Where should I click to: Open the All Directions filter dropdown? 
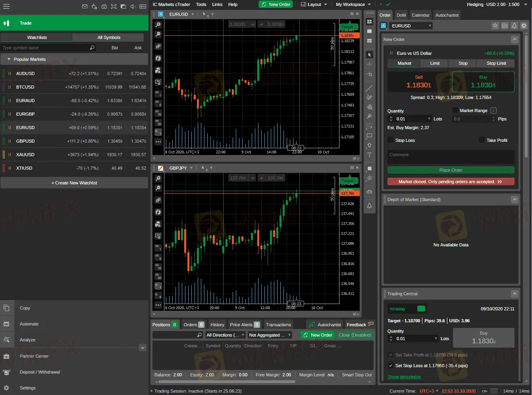pyautogui.click(x=225, y=335)
